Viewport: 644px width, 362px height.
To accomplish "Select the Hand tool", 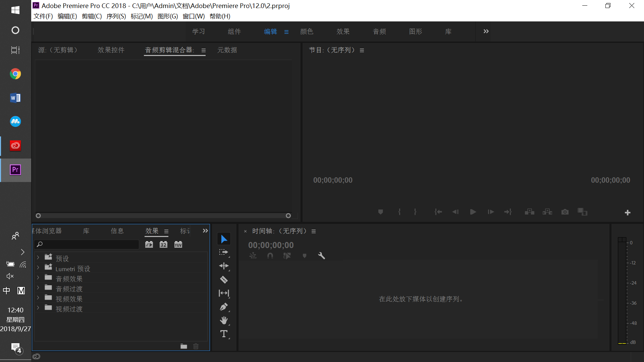I will tap(224, 320).
